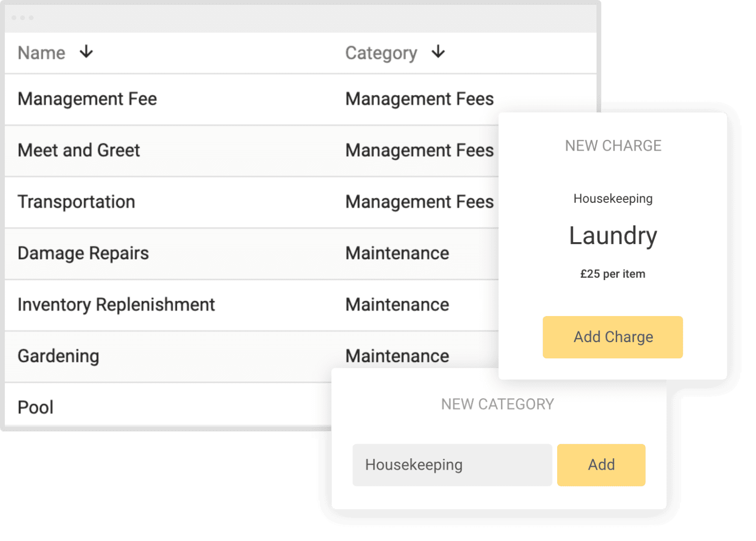Choose the Gardening charge name
Screen dimensions: 756x541
click(59, 356)
